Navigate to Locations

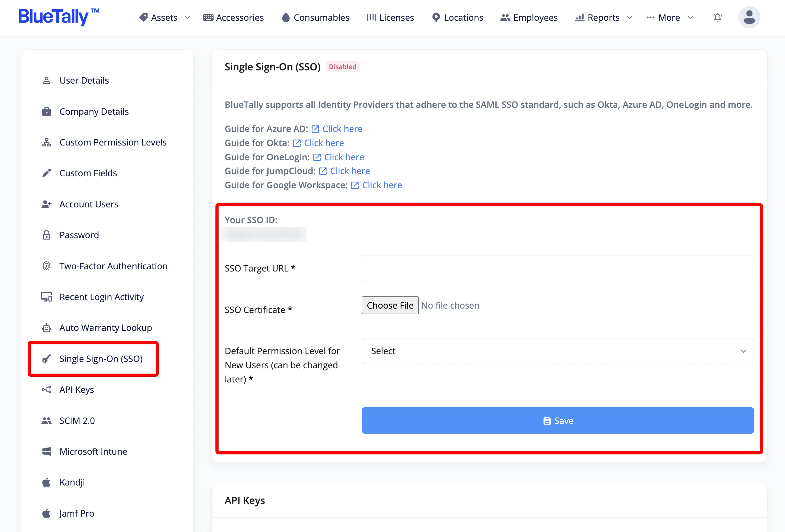(x=458, y=18)
